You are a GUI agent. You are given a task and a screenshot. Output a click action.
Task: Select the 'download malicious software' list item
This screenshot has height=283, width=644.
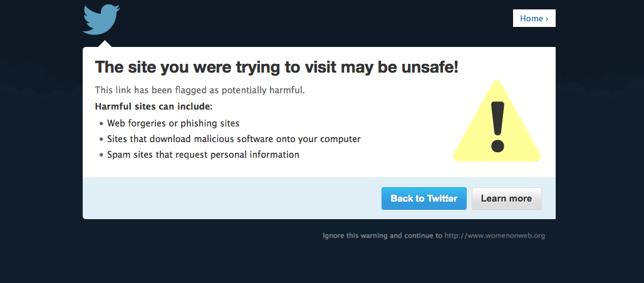(x=234, y=139)
